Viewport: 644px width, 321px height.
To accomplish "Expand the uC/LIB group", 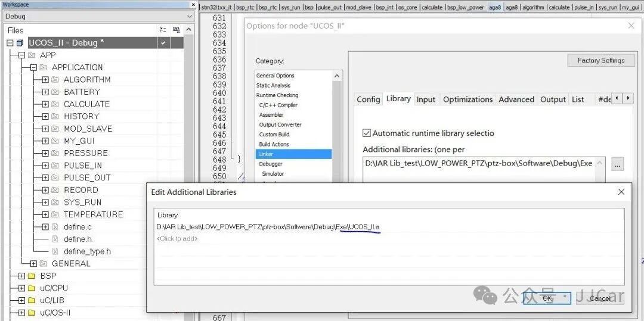I will (x=22, y=301).
